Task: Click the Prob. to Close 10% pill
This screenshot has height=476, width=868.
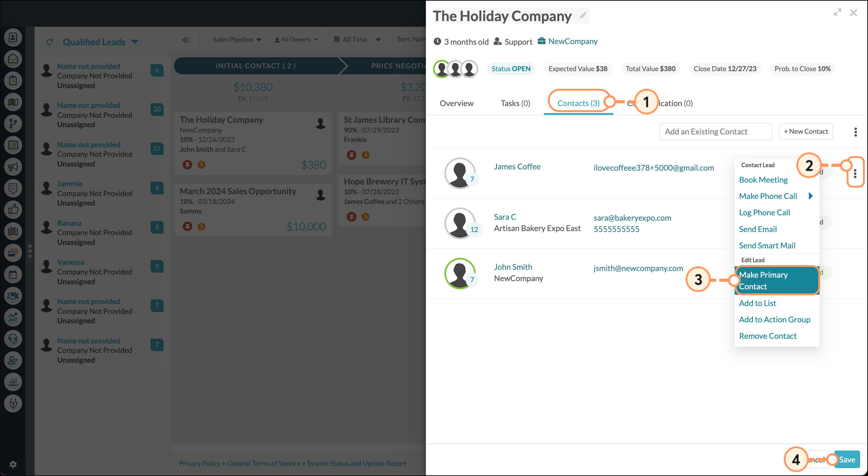Action: coord(802,69)
